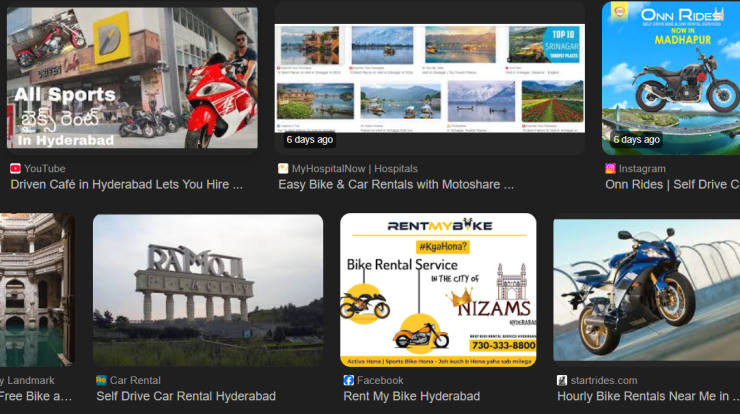Click the MyHospitalNow source favicon
This screenshot has width=740, height=414.
pyautogui.click(x=283, y=169)
